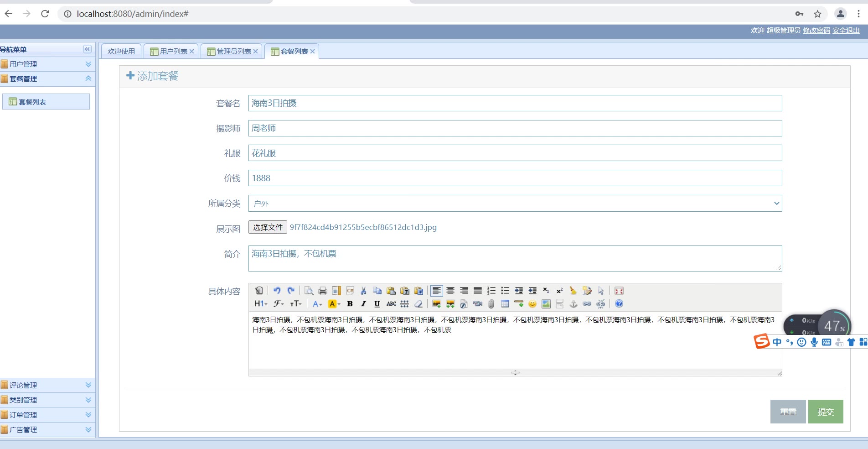Click the 提交 submit button
868x449 pixels.
[x=826, y=412]
